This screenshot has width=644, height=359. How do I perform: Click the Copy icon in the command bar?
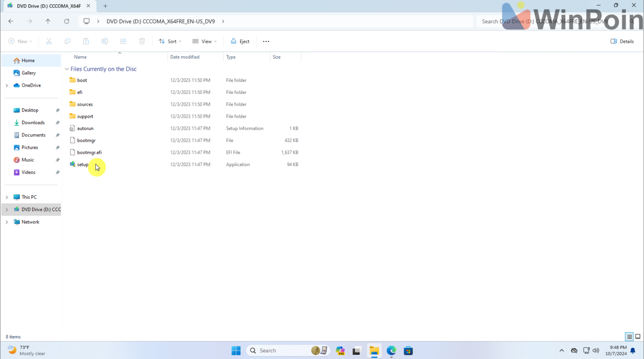68,41
